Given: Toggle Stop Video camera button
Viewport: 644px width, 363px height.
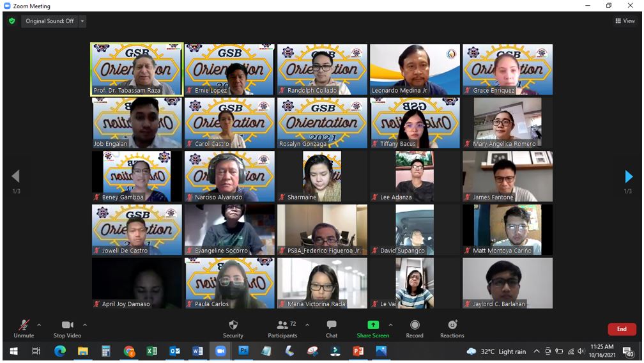Looking at the screenshot, I should (x=67, y=325).
